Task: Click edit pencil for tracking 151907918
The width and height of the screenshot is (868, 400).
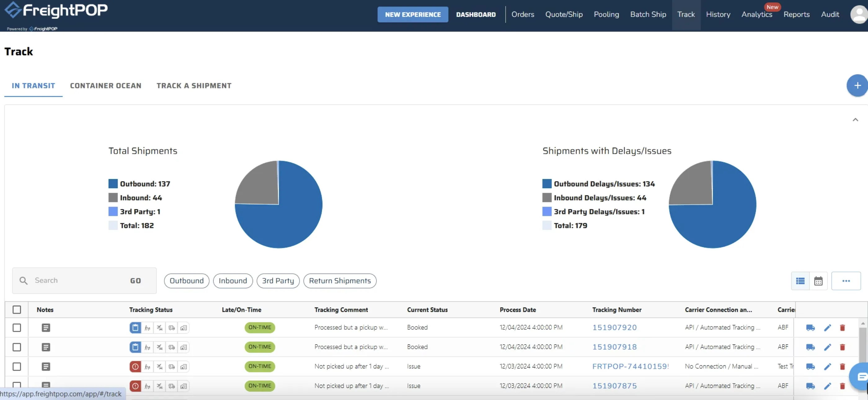Action: [x=828, y=347]
